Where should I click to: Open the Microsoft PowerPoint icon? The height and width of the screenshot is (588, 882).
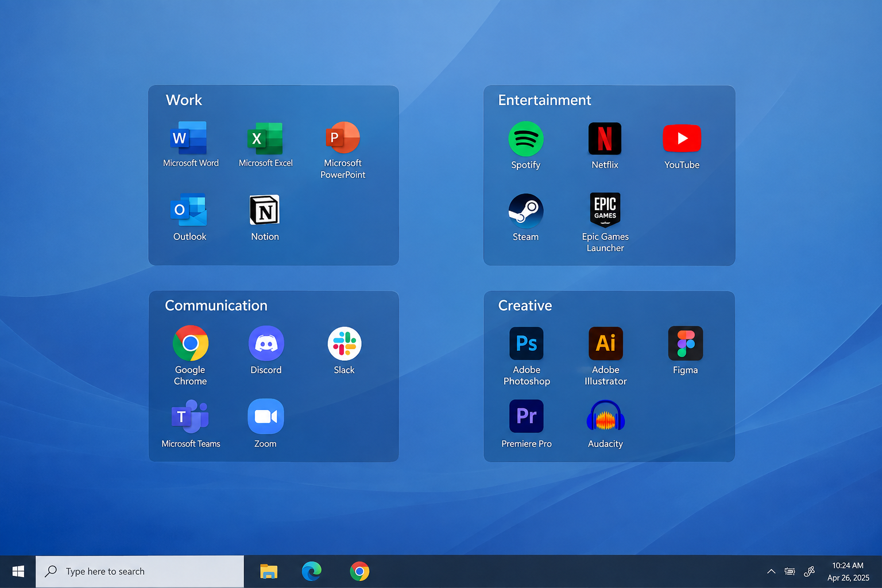click(342, 138)
